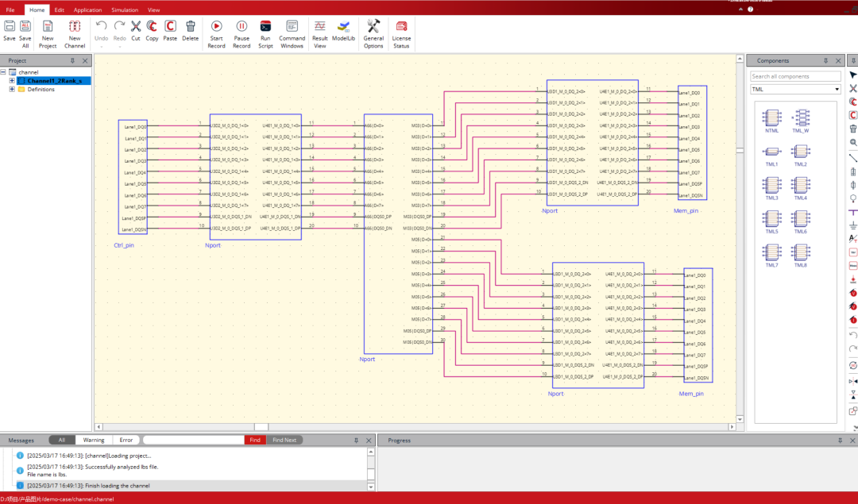Pick the TML6 component icon
Screen dimensions: 858x504
pos(801,218)
